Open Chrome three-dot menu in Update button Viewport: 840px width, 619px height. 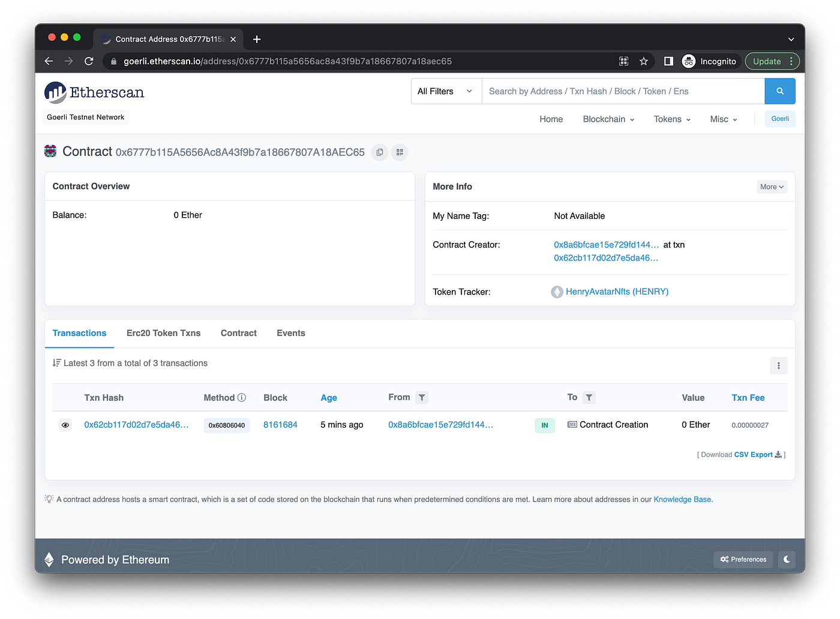pyautogui.click(x=791, y=61)
